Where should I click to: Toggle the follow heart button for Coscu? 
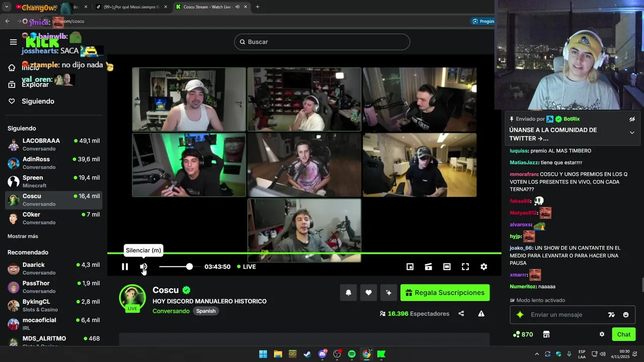point(368,293)
